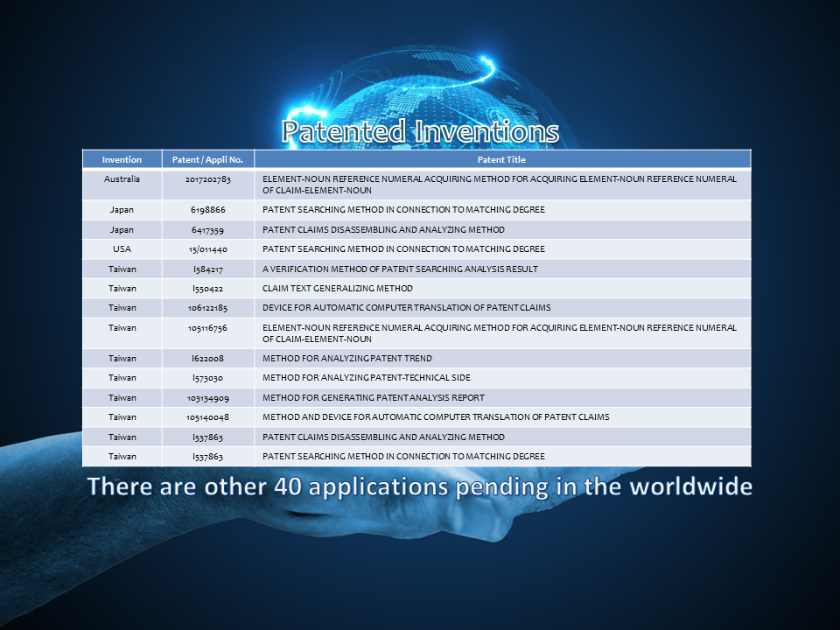This screenshot has height=630, width=840.
Task: Click the "Patented Inventions" slide title
Action: (420, 131)
